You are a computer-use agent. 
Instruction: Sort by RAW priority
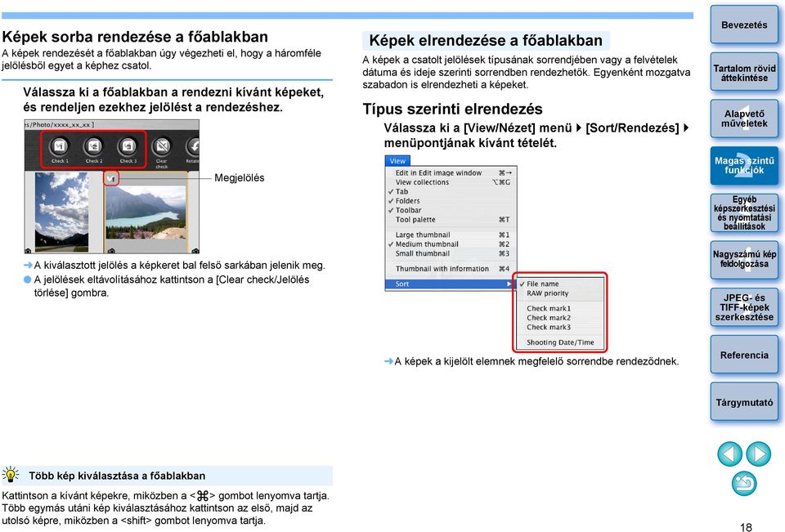click(560, 293)
